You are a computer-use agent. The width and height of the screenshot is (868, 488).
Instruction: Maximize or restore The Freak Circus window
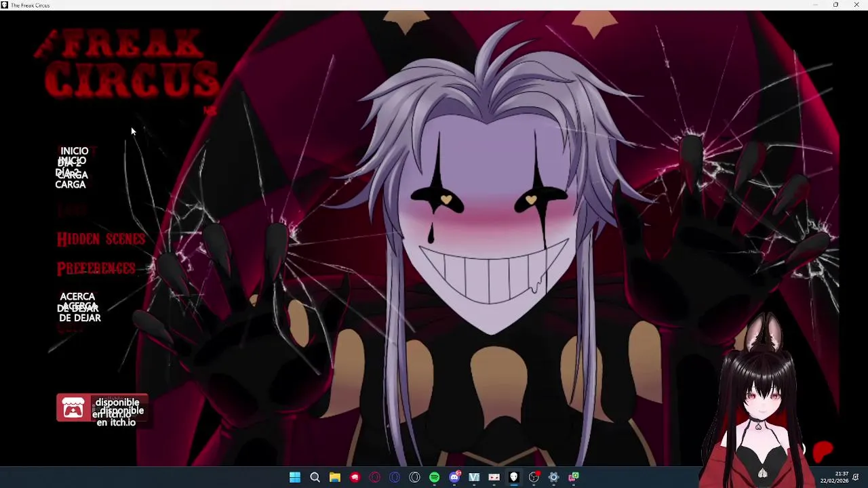(835, 5)
